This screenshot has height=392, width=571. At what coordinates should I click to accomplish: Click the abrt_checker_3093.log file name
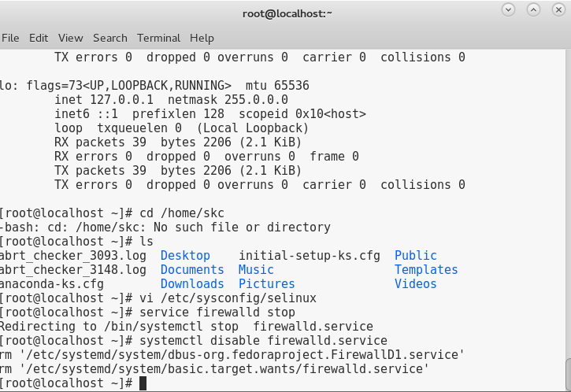tap(72, 256)
